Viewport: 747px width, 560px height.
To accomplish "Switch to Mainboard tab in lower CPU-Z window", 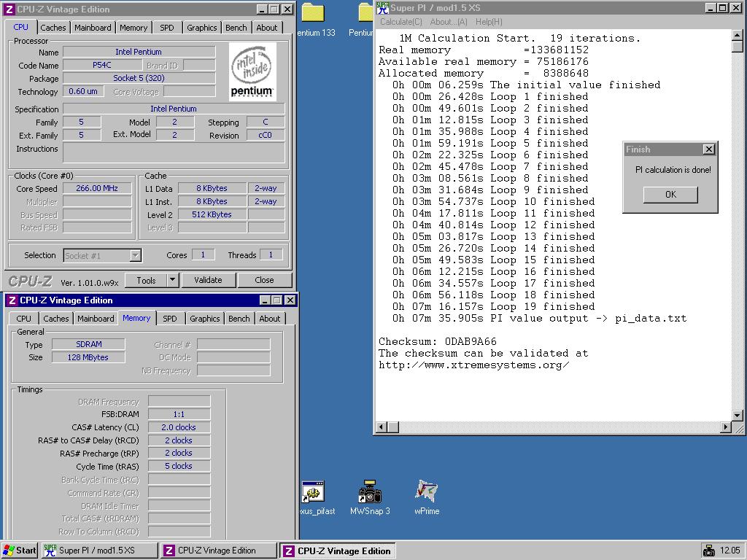I will coord(96,319).
